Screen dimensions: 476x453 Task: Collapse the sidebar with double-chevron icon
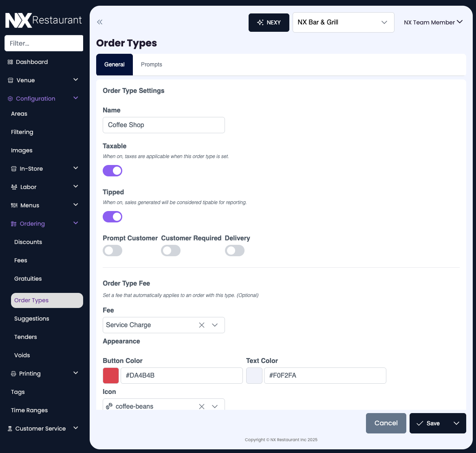pos(100,22)
